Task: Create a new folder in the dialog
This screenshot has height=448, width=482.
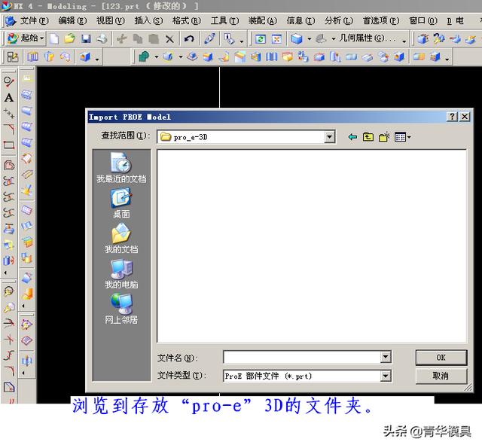Action: coord(384,137)
